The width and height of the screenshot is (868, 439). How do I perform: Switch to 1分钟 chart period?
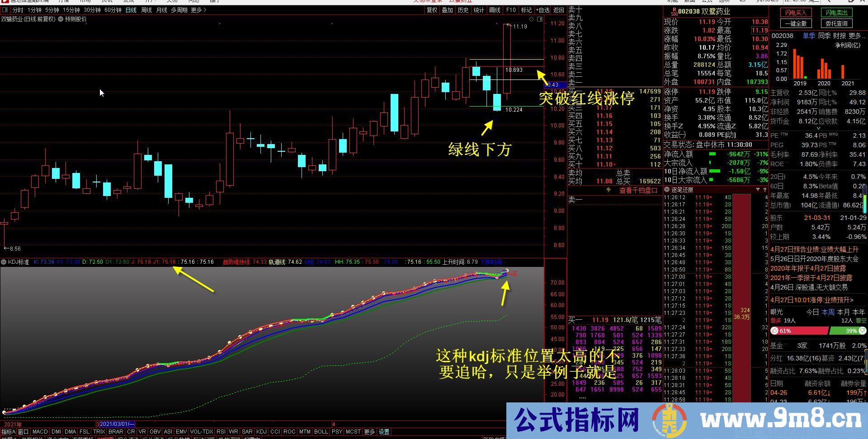(34, 9)
